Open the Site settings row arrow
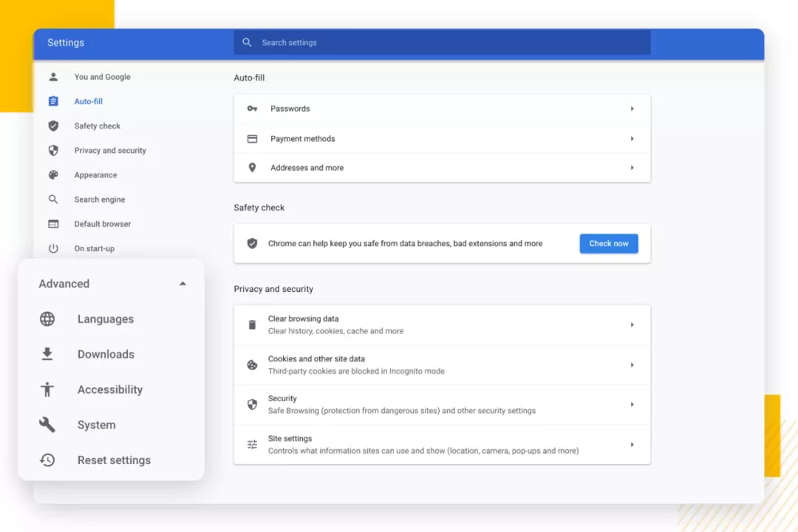This screenshot has height=532, width=798. [x=632, y=444]
